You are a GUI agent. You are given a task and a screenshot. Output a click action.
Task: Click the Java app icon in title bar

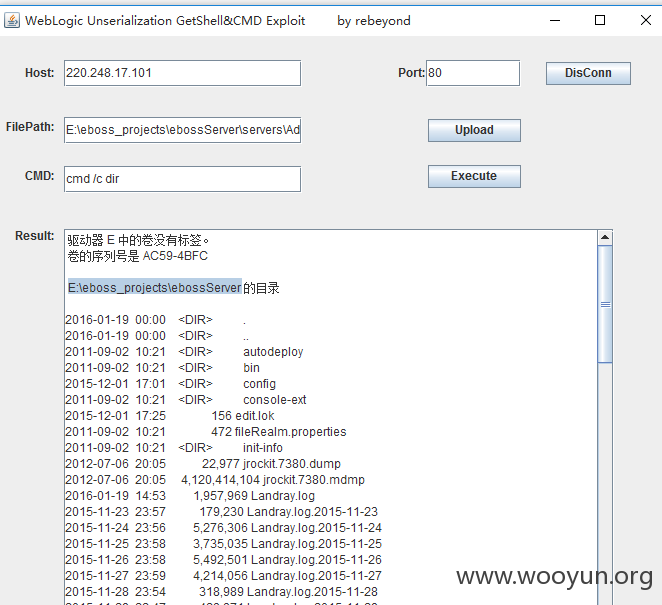pyautogui.click(x=12, y=20)
